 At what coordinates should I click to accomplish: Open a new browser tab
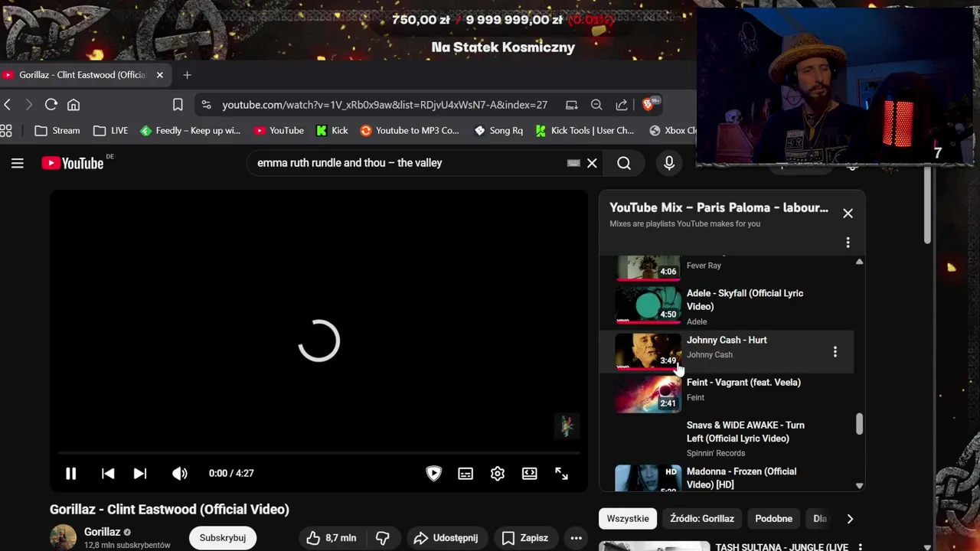tap(187, 75)
